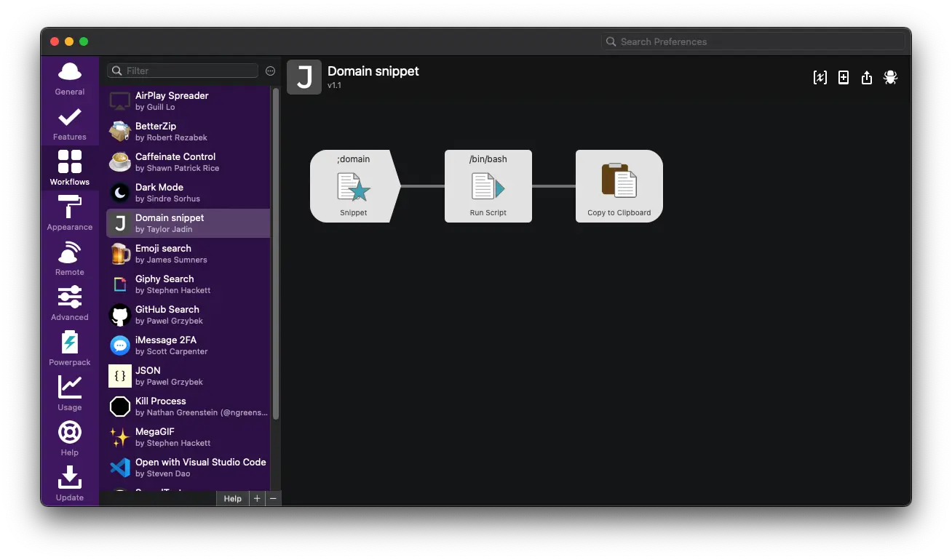Select the Emoji search workflow
Screen dimensions: 952x560
coord(188,254)
